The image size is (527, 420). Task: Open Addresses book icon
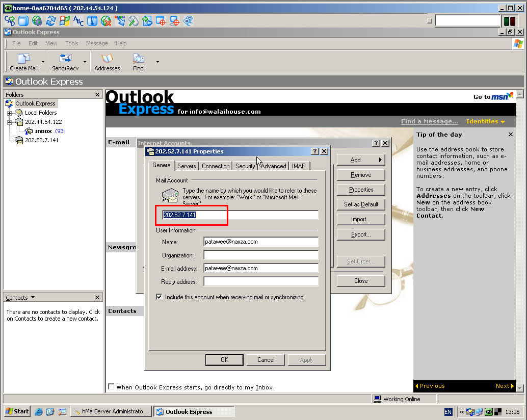pos(107,62)
